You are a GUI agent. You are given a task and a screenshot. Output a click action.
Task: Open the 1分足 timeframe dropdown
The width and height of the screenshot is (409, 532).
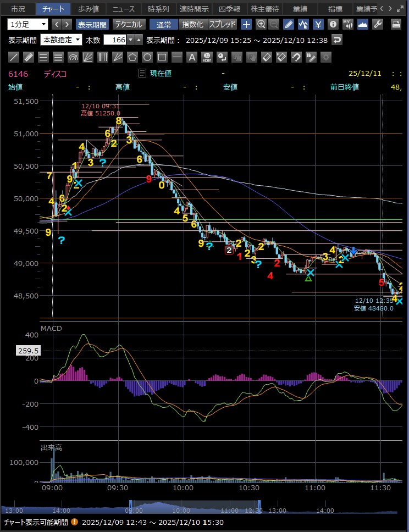pos(27,24)
